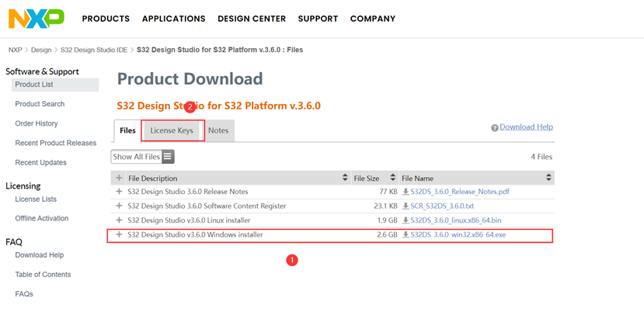Sort by File Name column arrows
Screen dimensions: 644x312
(548, 179)
